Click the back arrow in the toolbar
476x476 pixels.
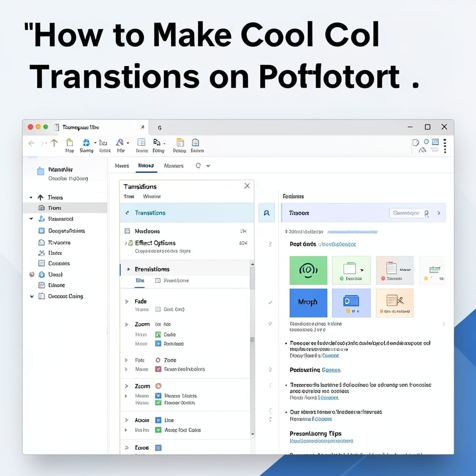[31, 143]
